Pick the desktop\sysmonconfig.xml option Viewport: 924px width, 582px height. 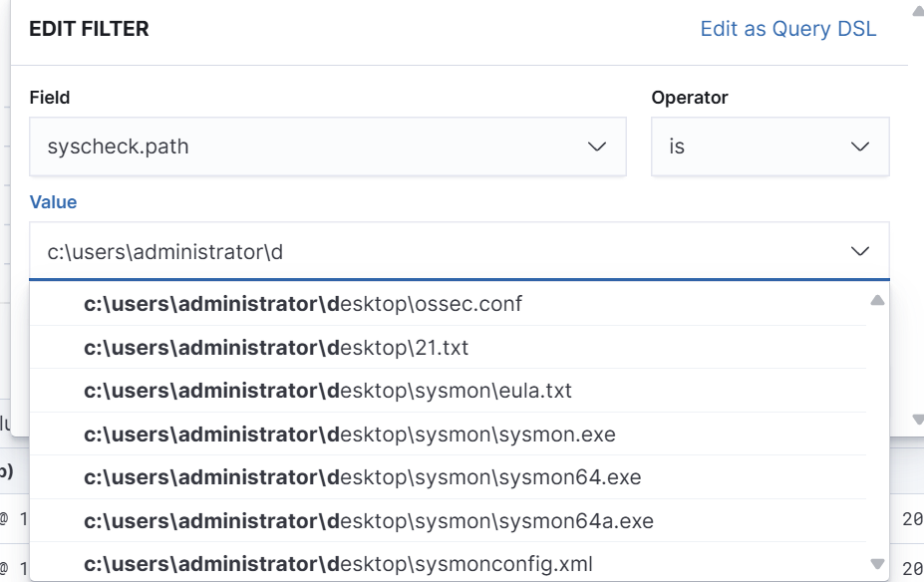point(338,564)
